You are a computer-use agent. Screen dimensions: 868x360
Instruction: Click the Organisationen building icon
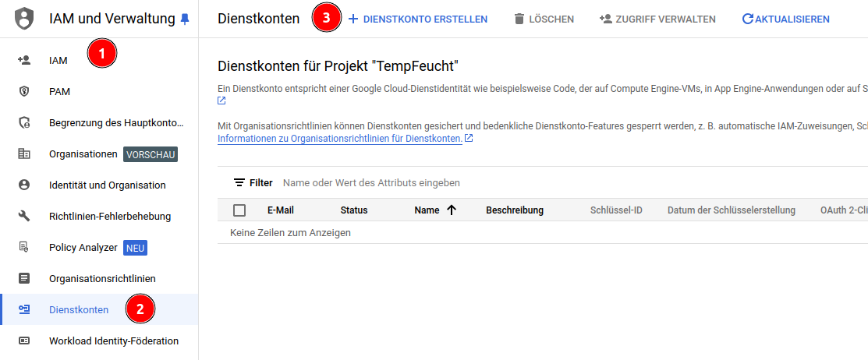tap(24, 154)
